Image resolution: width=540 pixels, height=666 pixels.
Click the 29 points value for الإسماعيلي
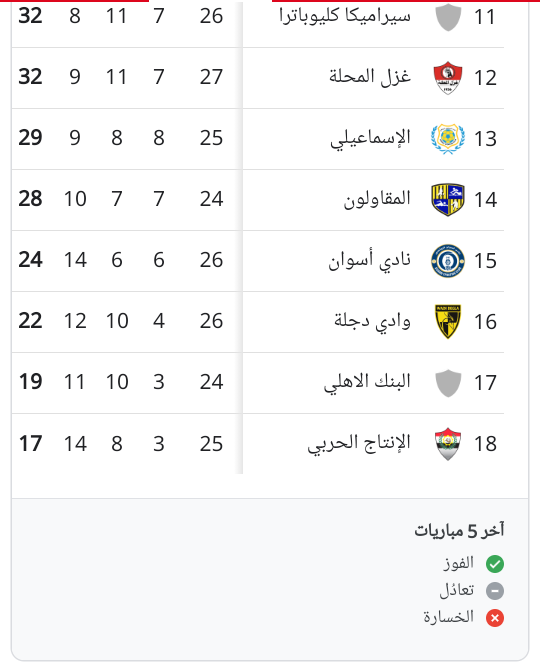pos(30,138)
